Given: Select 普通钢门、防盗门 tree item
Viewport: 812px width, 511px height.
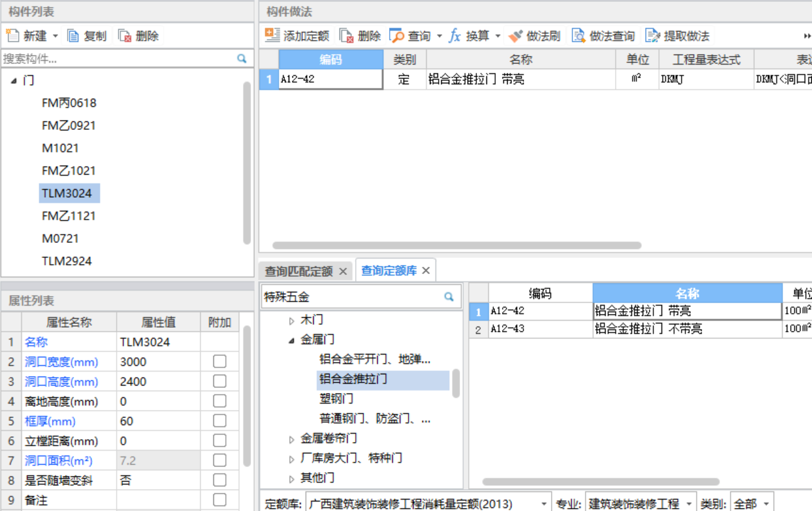Looking at the screenshot, I should click(x=375, y=419).
